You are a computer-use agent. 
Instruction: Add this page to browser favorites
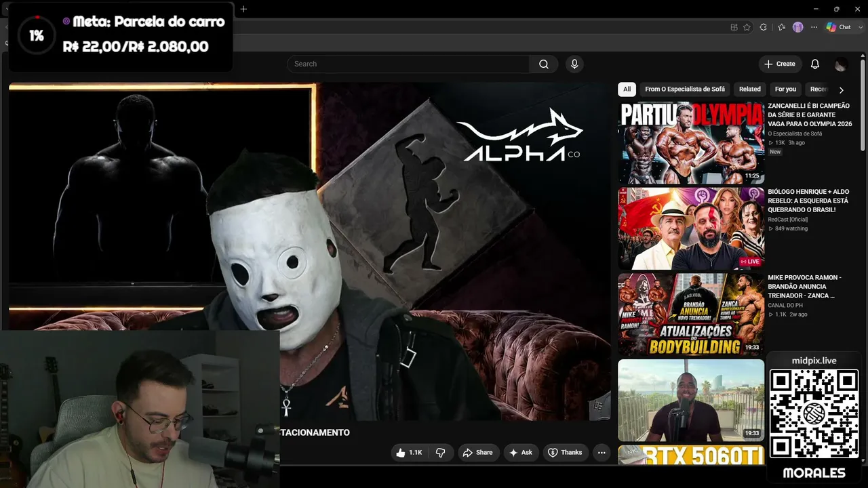pyautogui.click(x=747, y=27)
